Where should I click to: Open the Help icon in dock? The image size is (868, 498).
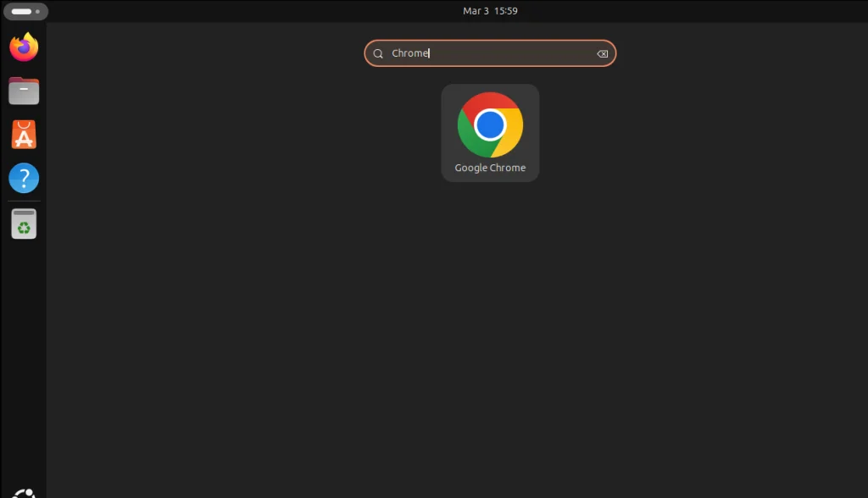[24, 178]
